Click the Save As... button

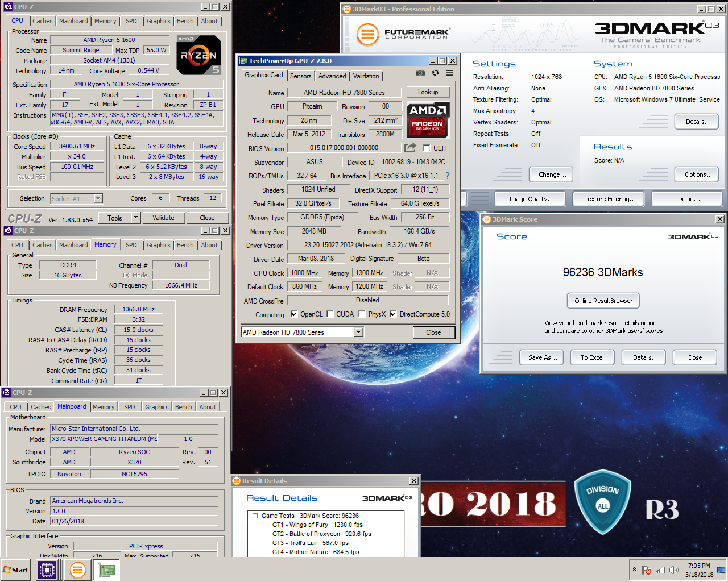[x=542, y=357]
